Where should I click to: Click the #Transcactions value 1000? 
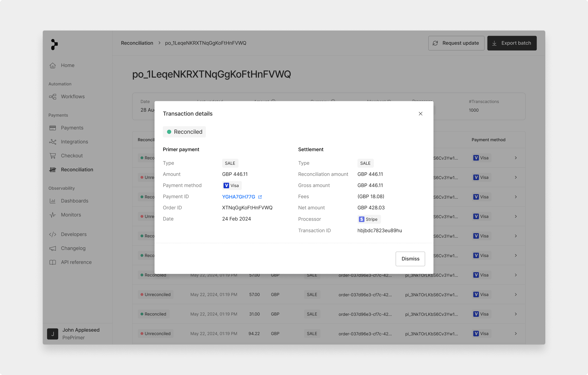[x=474, y=110]
